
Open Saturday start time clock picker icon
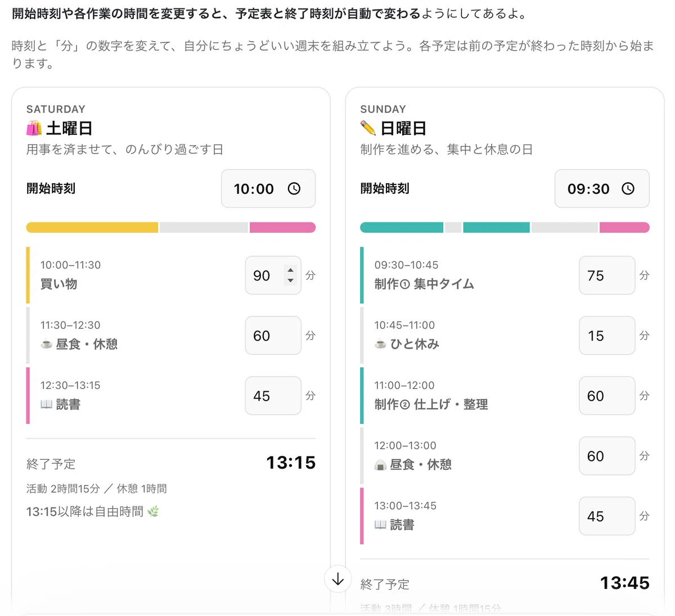(x=294, y=189)
